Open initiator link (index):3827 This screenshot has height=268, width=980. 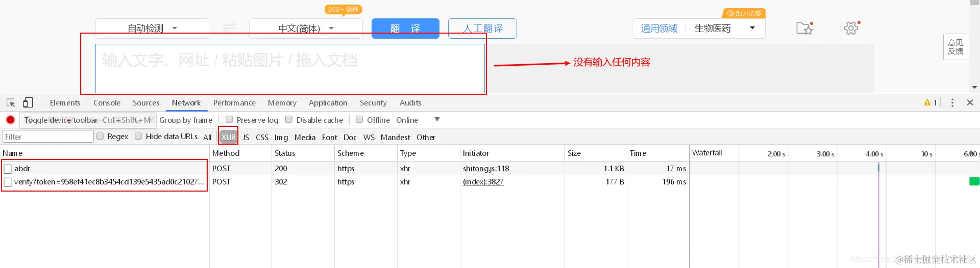click(x=483, y=182)
